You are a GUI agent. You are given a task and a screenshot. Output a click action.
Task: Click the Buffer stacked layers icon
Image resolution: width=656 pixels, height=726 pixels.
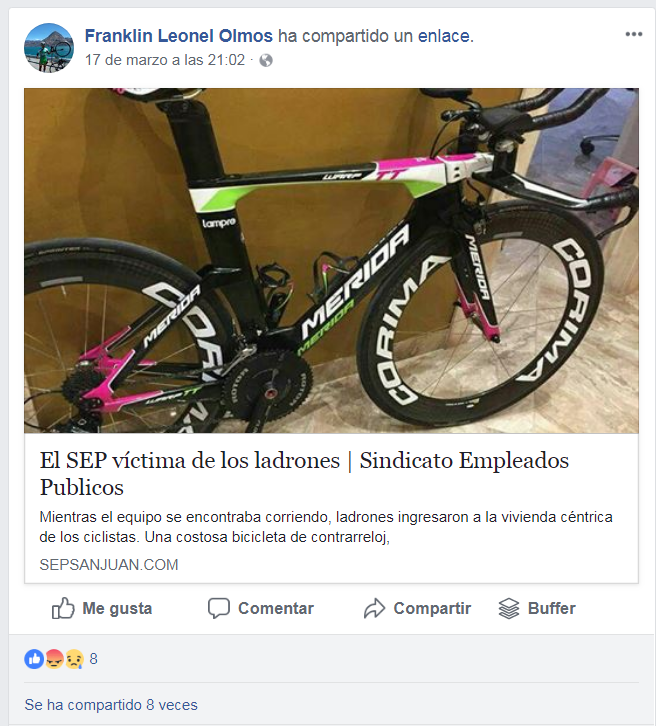[509, 608]
